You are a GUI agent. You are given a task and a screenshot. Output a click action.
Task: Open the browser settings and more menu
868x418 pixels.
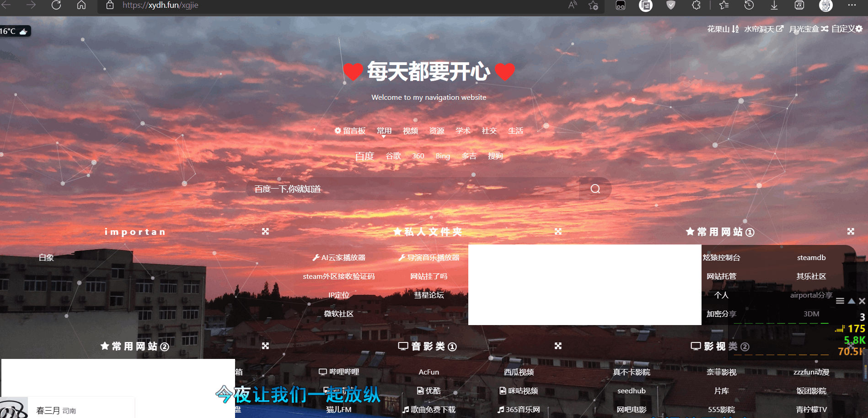[852, 5]
